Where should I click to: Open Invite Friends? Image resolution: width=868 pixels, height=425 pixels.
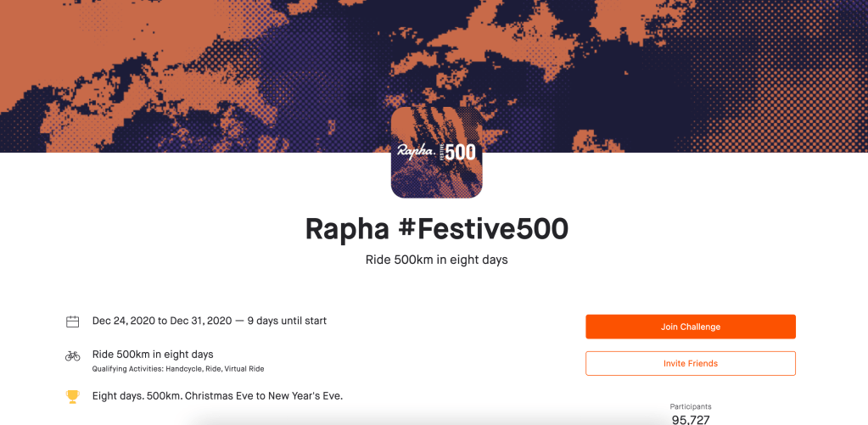tap(690, 363)
